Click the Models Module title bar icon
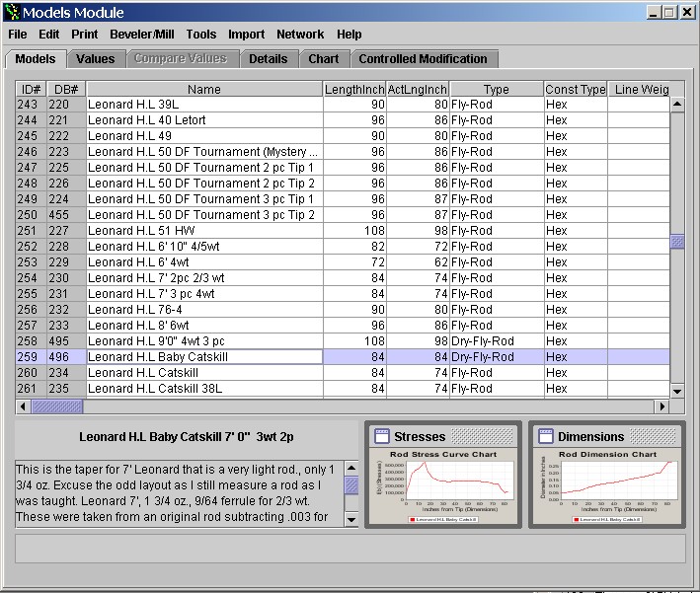Screen dimensions: 700x593 11,12
